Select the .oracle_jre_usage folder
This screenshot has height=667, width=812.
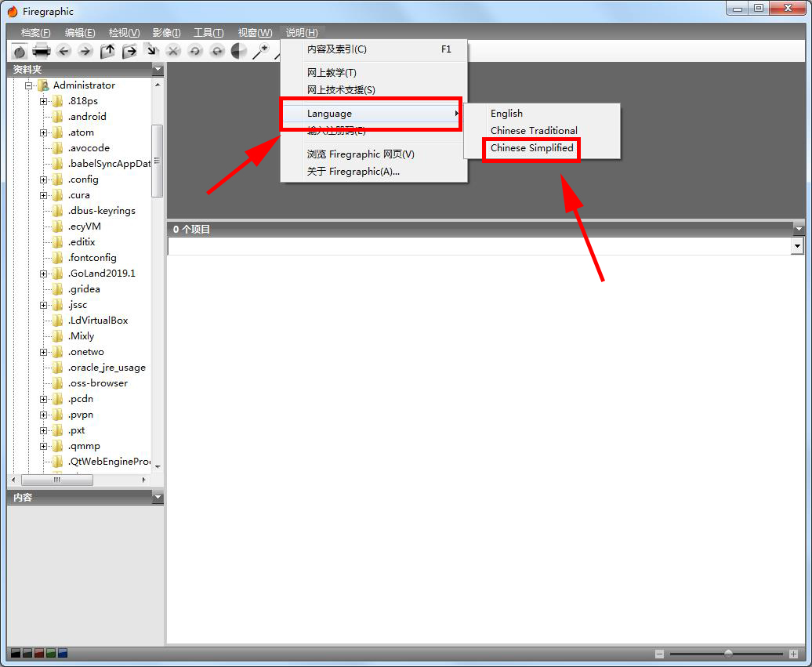click(x=106, y=368)
